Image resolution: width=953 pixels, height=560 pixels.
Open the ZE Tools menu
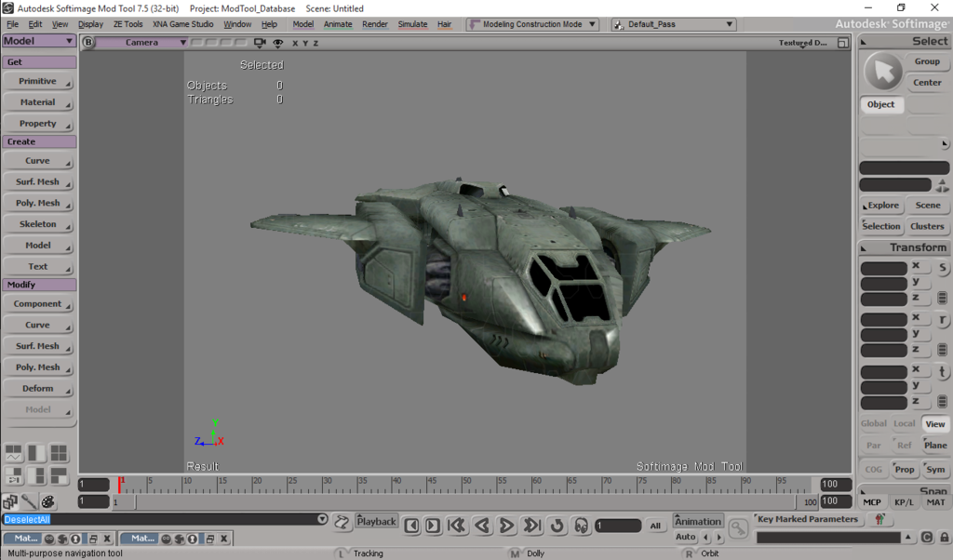[128, 24]
